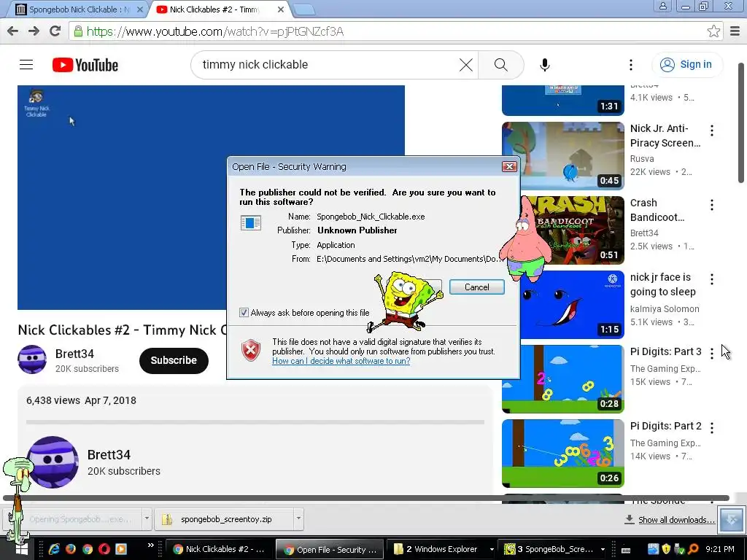Launch Opera from quick launch

[x=104, y=550]
